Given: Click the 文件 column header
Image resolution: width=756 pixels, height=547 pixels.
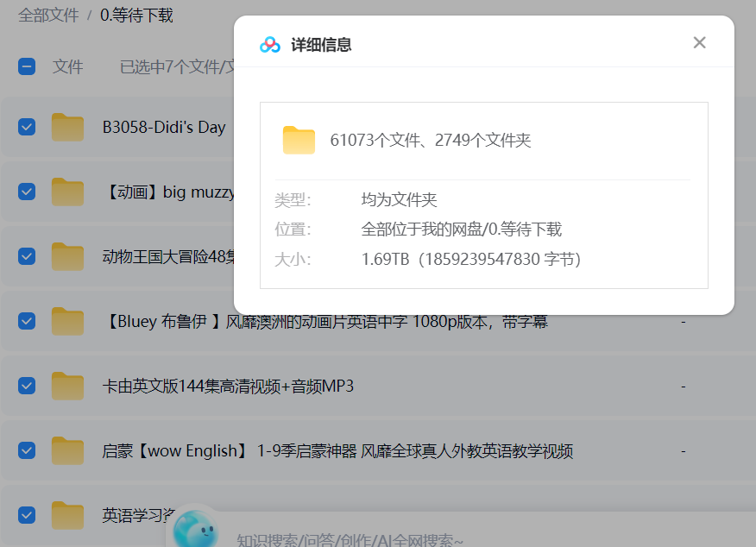Looking at the screenshot, I should pos(67,66).
